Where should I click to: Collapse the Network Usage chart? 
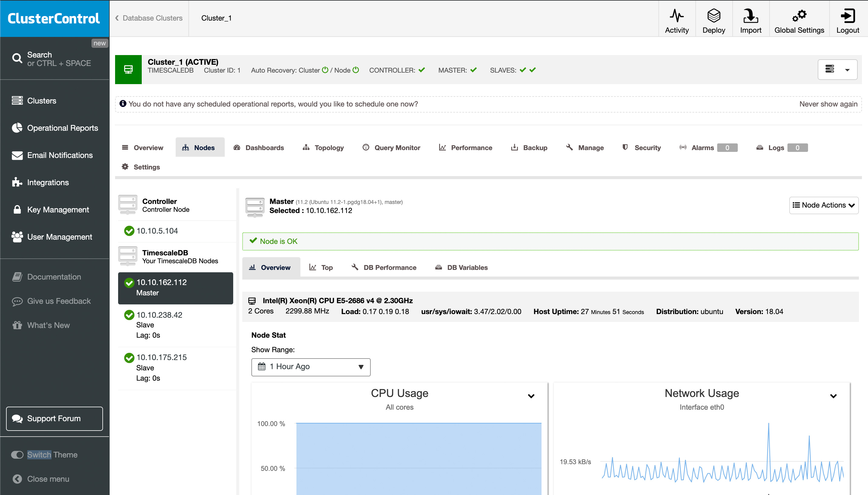tap(833, 396)
